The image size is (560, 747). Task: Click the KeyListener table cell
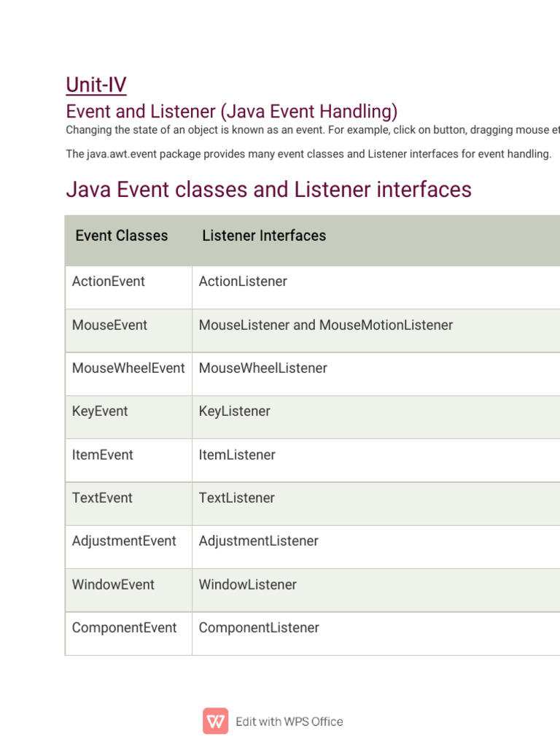(235, 411)
